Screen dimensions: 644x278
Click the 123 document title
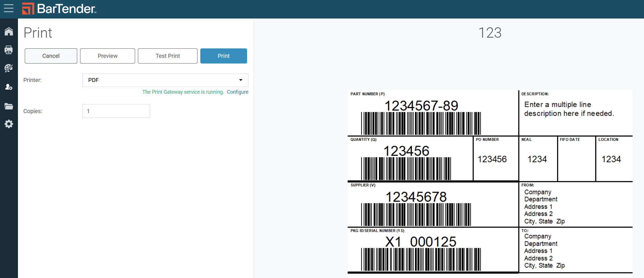tap(490, 33)
